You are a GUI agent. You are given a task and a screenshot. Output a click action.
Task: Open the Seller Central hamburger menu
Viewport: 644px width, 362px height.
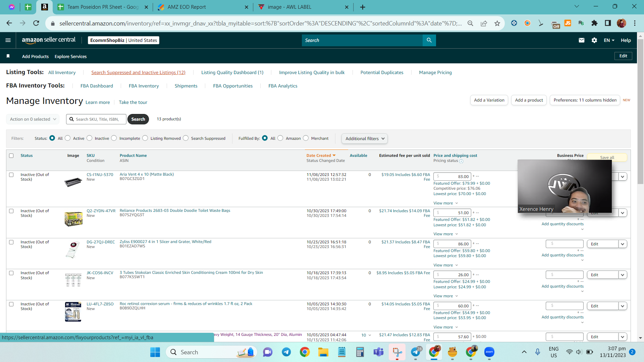(x=8, y=40)
